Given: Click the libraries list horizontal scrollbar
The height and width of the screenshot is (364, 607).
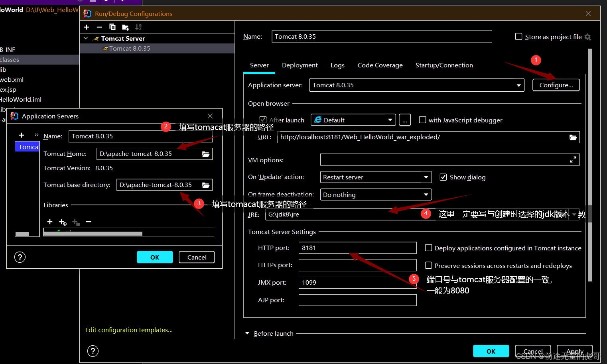Looking at the screenshot, I should pyautogui.click(x=93, y=234).
